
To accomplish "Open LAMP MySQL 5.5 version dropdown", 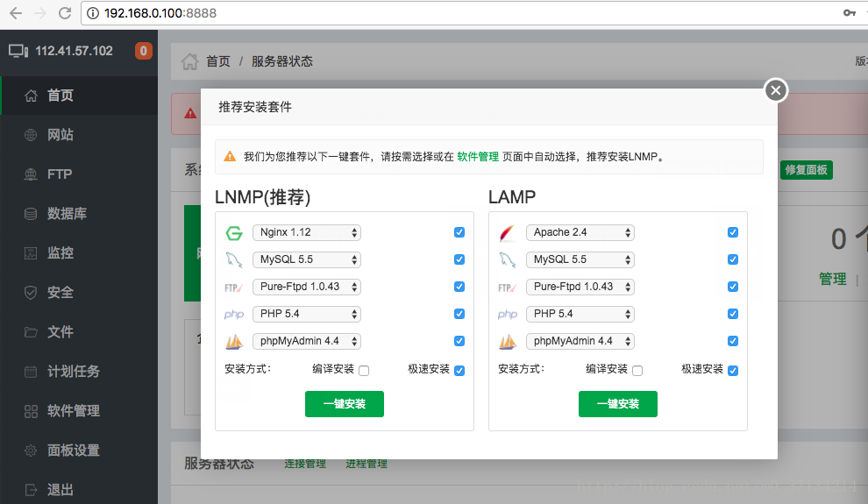I will [580, 259].
